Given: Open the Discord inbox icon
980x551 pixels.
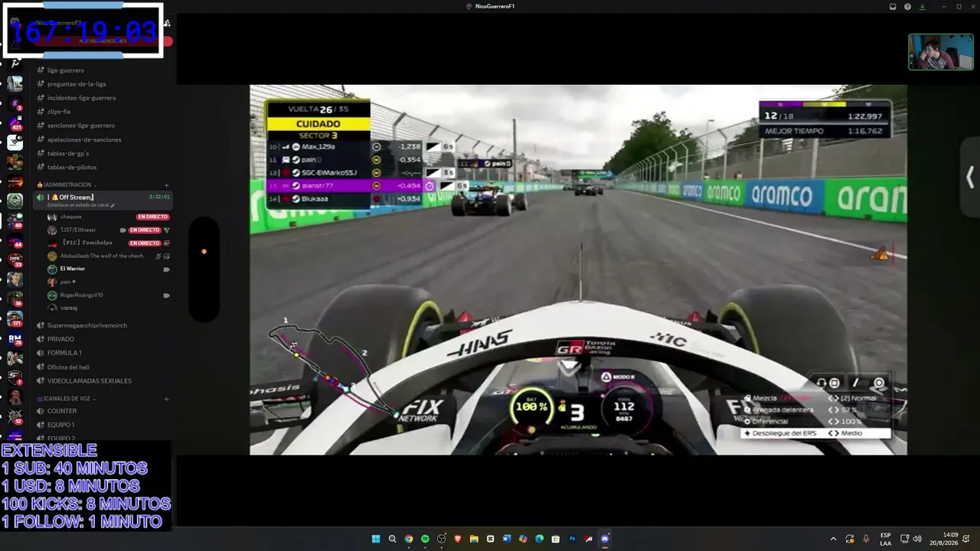Looking at the screenshot, I should (x=893, y=7).
